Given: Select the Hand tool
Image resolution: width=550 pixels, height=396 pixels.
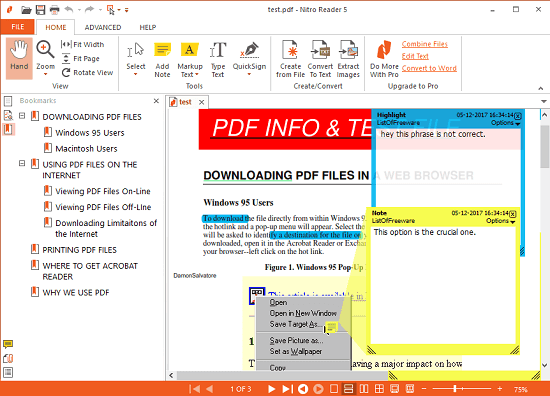Looking at the screenshot, I should pyautogui.click(x=19, y=58).
